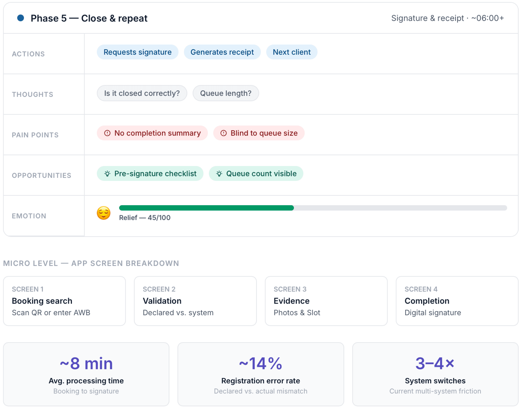Viewport: 521px width, 420px height.
Task: Select the Generates receipt action chip
Action: pyautogui.click(x=222, y=52)
